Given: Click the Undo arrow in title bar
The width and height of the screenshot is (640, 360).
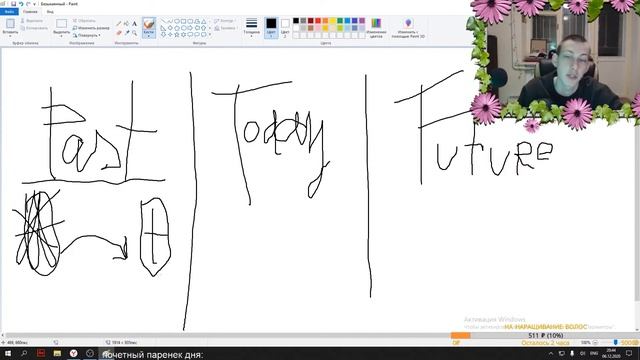Looking at the screenshot, I should click(21, 4).
